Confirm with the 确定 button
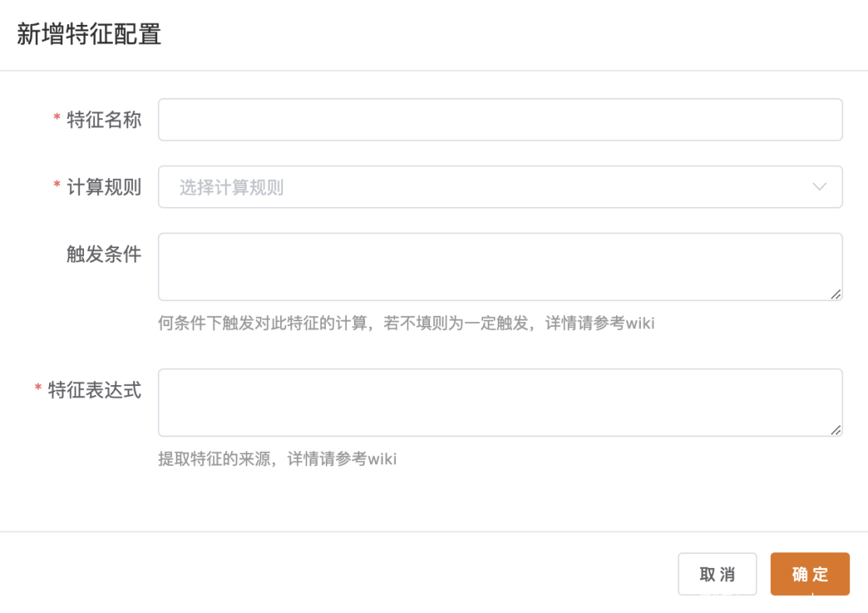The height and width of the screenshot is (613, 868). click(x=810, y=574)
